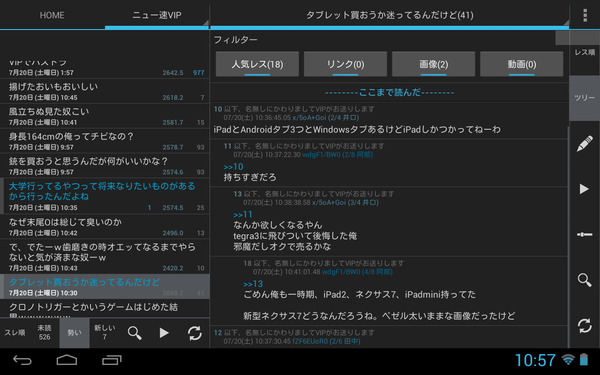Tap the slider marker icon in sidebar
The height and width of the screenshot is (375, 600).
coord(584,235)
